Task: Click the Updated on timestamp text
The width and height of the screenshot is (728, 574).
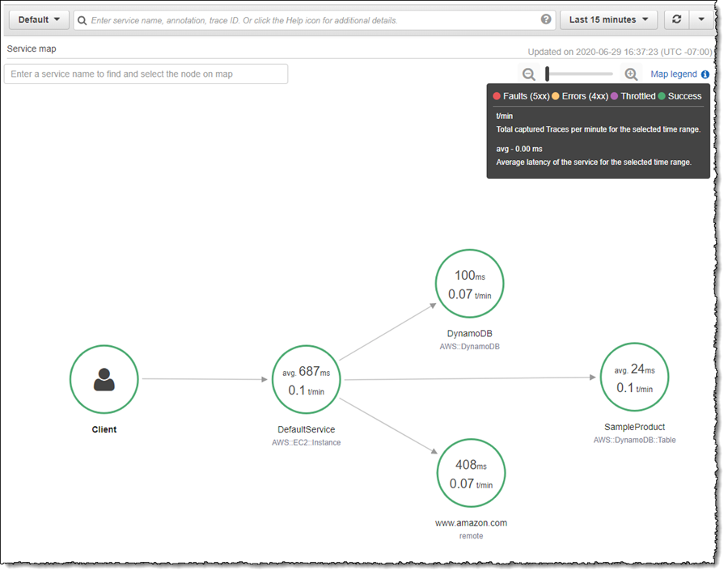Action: tap(620, 52)
